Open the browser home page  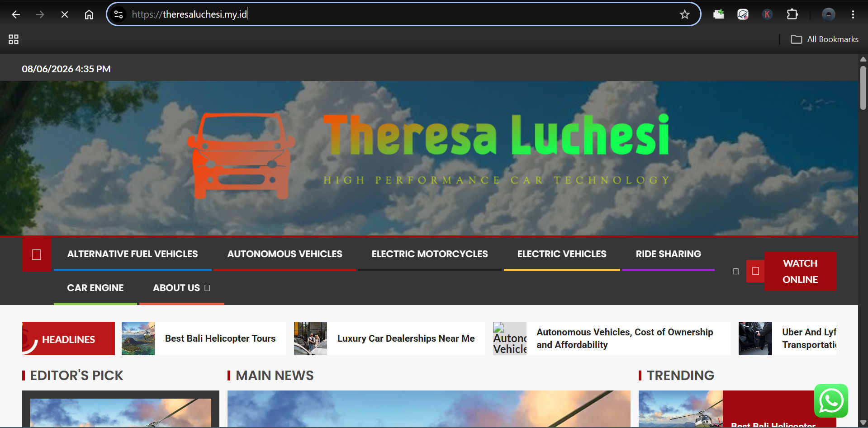(89, 14)
